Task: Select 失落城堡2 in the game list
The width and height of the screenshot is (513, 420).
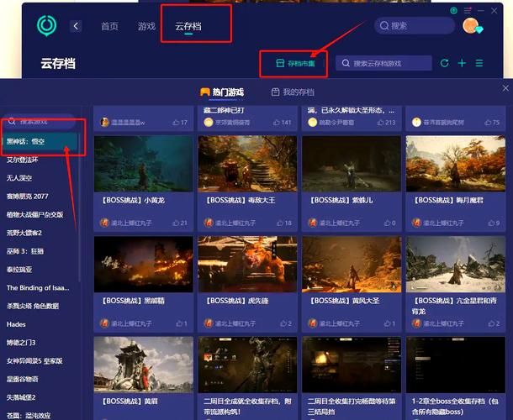Action: click(21, 398)
